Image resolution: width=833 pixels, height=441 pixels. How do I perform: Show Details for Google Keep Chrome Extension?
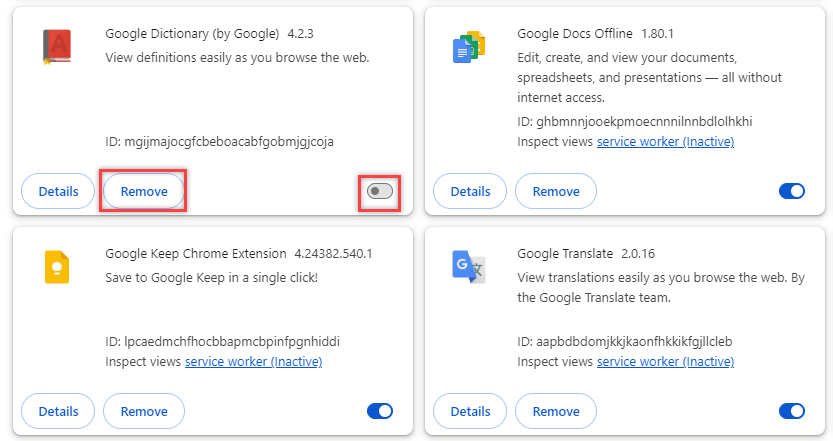point(58,411)
